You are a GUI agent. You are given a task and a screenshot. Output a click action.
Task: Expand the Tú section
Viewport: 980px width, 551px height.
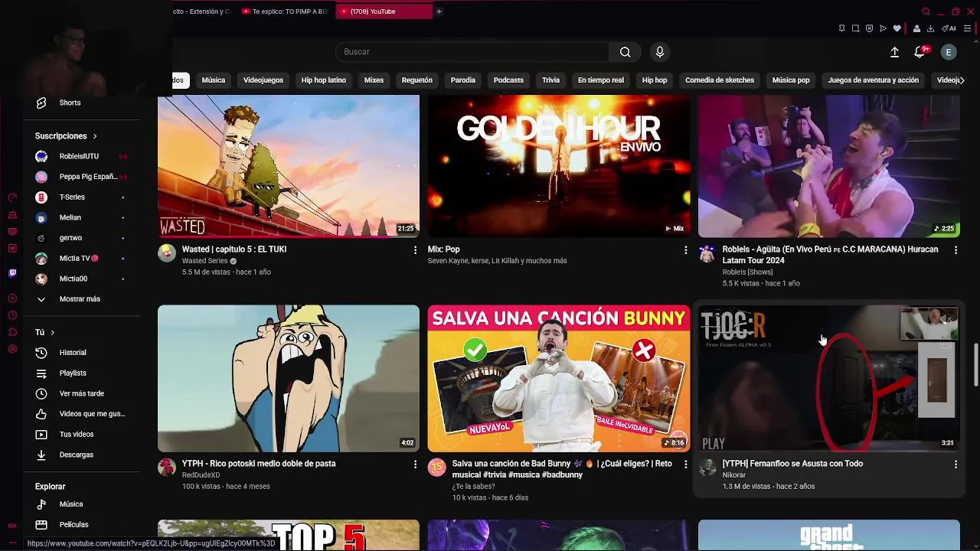click(45, 332)
